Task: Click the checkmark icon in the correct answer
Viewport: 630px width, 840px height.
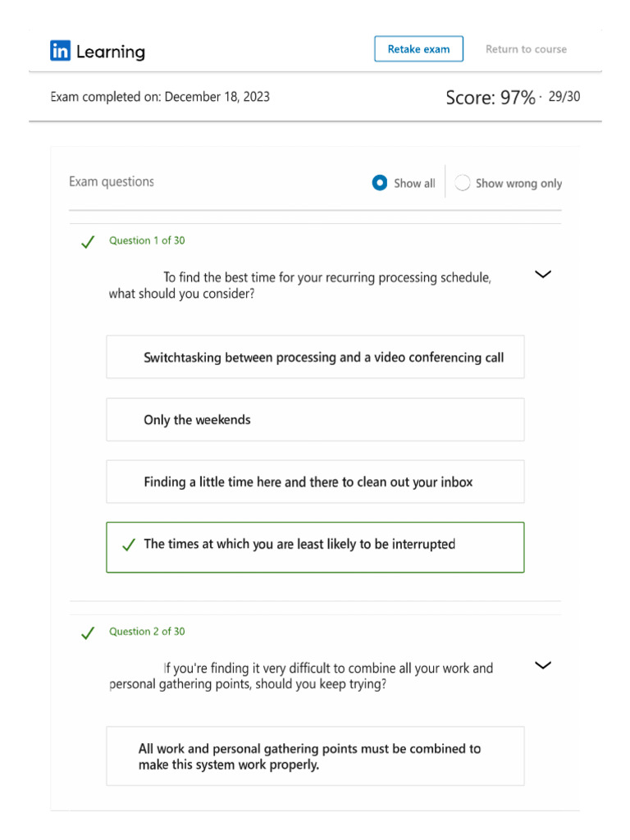Action: (x=128, y=546)
